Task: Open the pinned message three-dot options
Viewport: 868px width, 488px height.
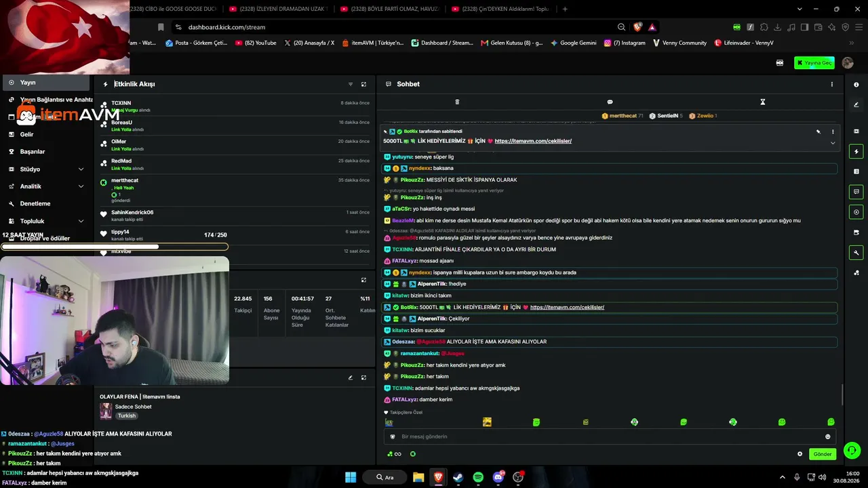Action: click(833, 131)
